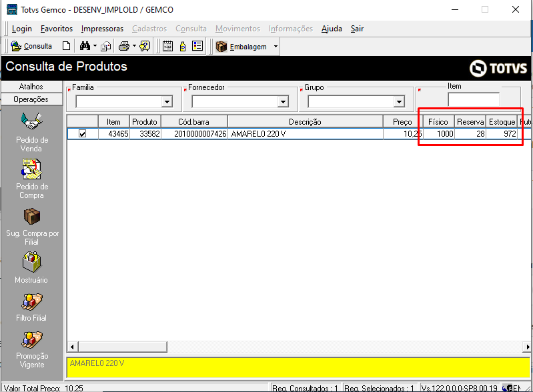Click the version Vs.122.0.0.0 status entry
533x392 pixels.
(459, 388)
